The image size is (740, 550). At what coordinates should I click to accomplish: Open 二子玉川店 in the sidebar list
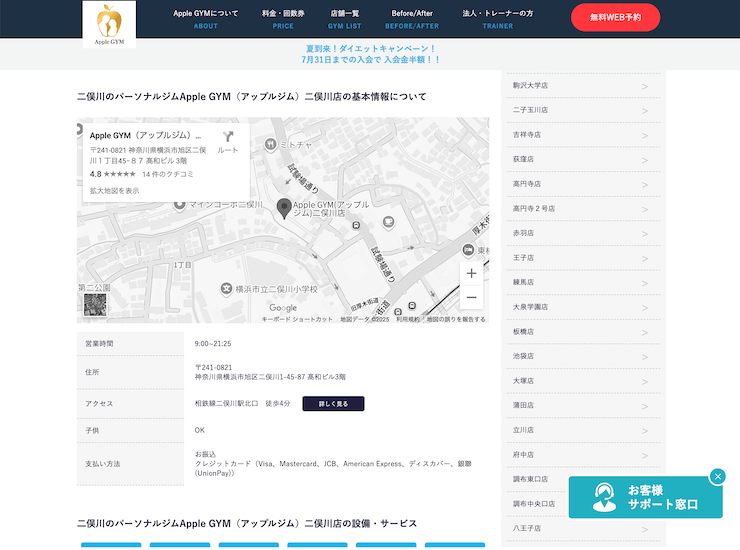click(x=583, y=110)
